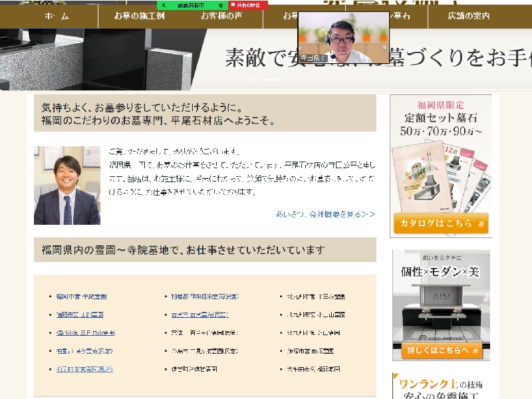This screenshot has width=532, height=399.
Task: Open the お墓の施工例 navigation tab
Action: pyautogui.click(x=140, y=16)
